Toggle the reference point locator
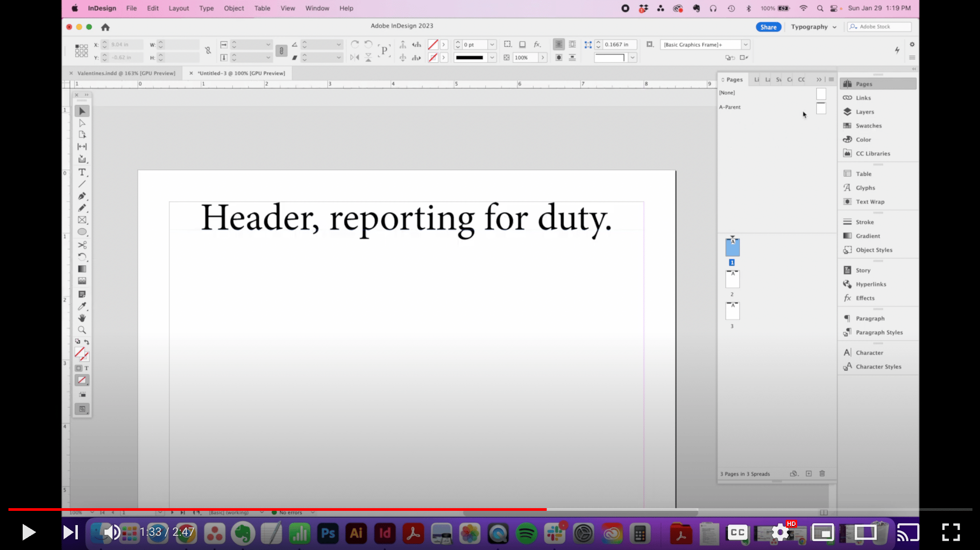 click(81, 51)
